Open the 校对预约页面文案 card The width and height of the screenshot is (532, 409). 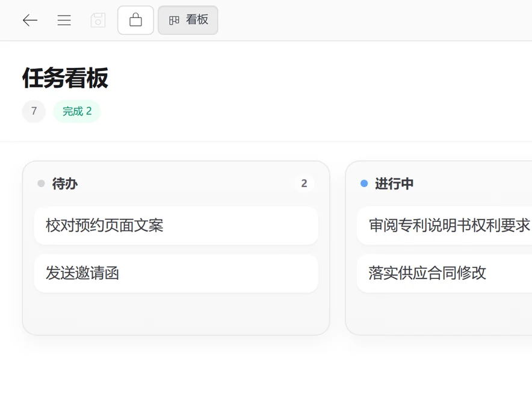point(176,226)
